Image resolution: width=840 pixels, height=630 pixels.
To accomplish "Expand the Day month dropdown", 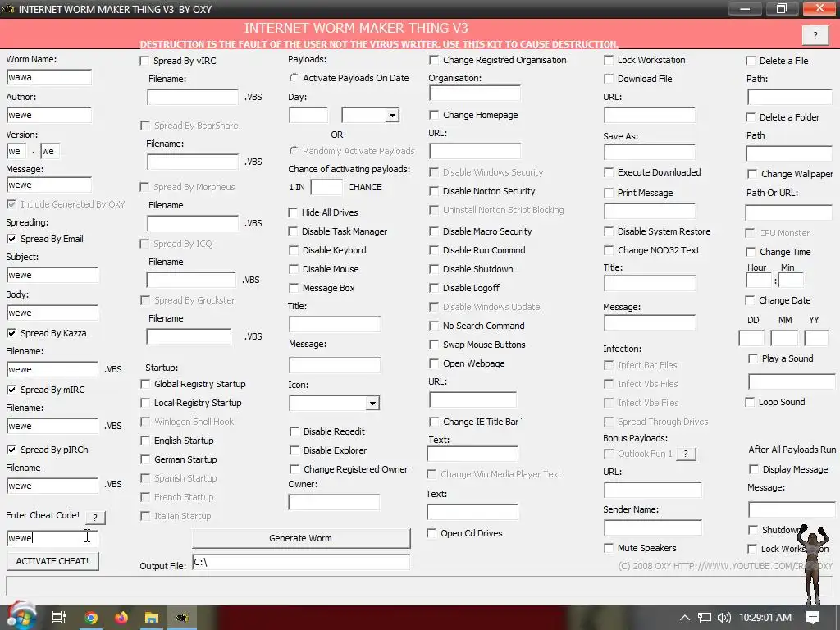I will tap(392, 115).
